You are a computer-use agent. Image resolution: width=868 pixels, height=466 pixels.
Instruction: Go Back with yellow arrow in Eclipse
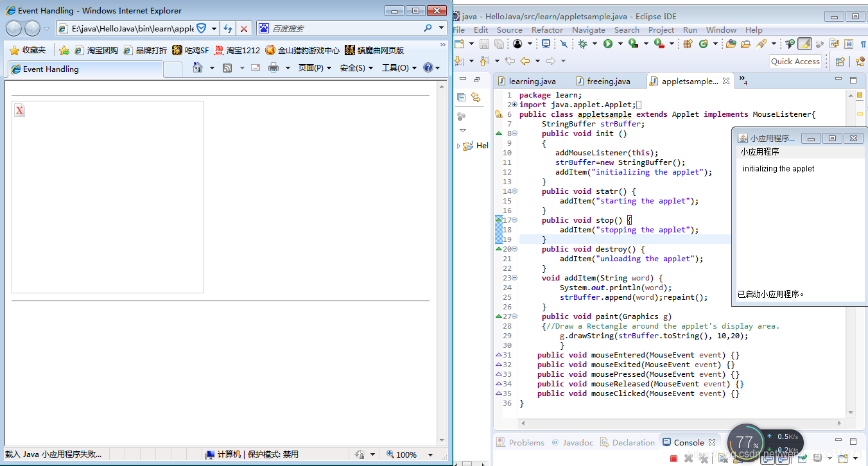[525, 61]
